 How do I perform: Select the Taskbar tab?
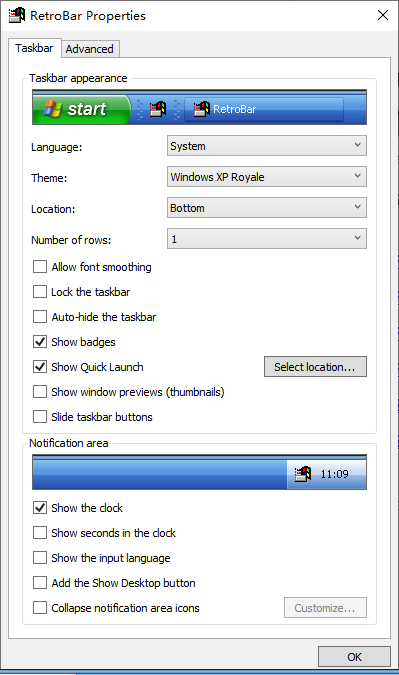[x=34, y=48]
